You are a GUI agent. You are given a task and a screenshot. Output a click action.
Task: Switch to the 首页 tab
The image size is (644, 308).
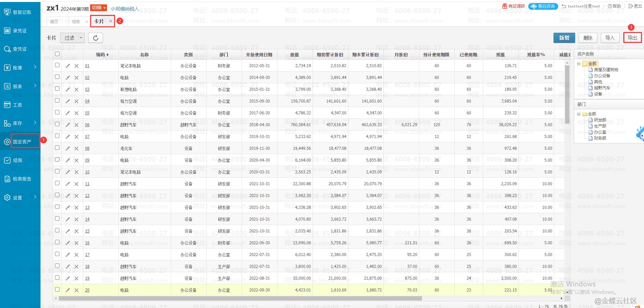click(54, 22)
